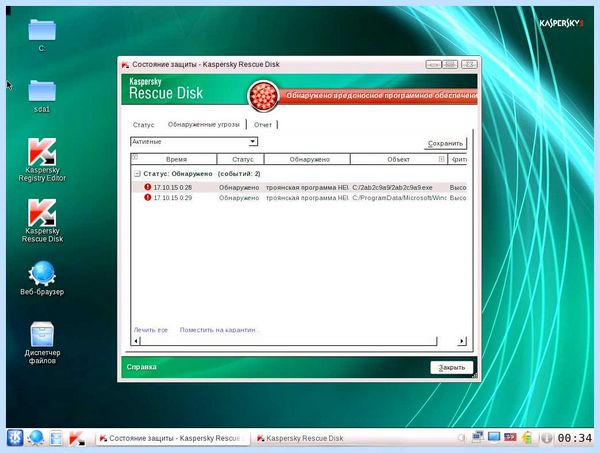Sort by the Время column header
Screen dimensions: 600x453
(x=176, y=159)
